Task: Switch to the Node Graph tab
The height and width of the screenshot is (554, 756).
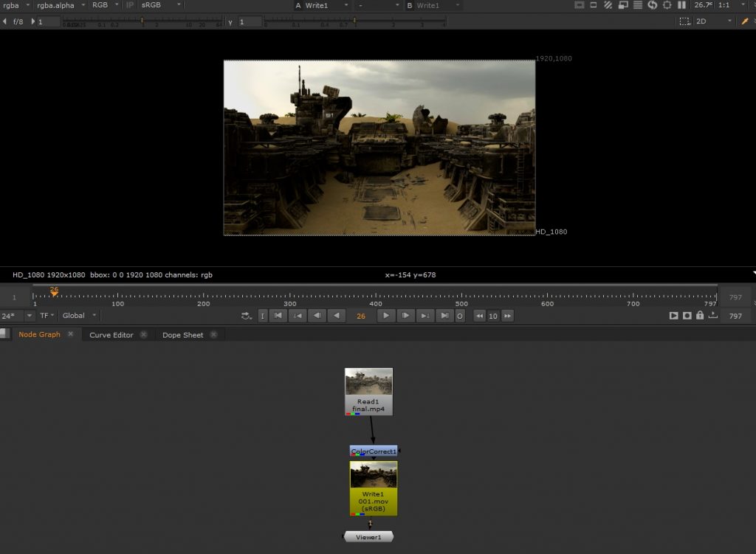Action: click(40, 334)
